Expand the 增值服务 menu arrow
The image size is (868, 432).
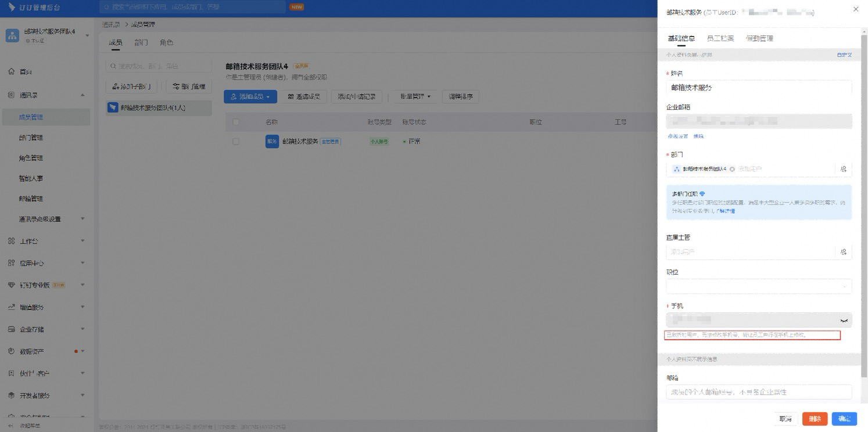click(x=83, y=307)
